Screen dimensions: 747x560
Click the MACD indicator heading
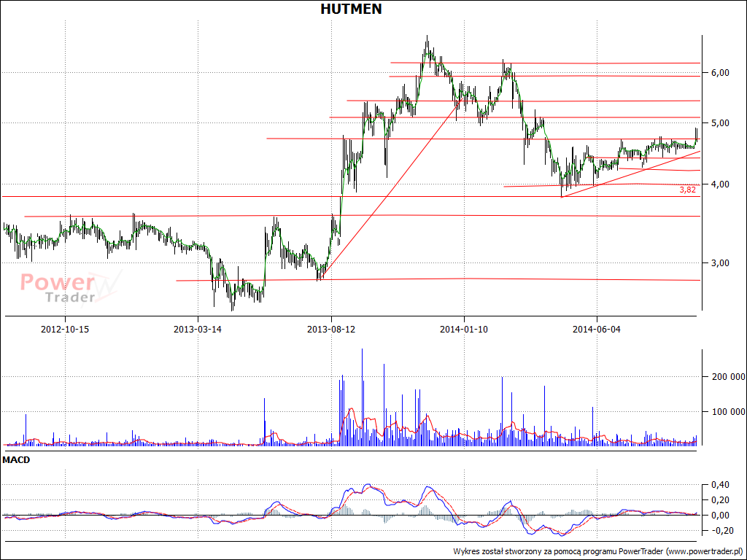(16, 460)
